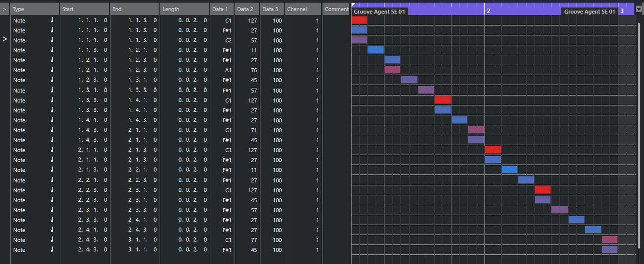Select the event block of the note with velocity 77

pyautogui.click(x=610, y=240)
